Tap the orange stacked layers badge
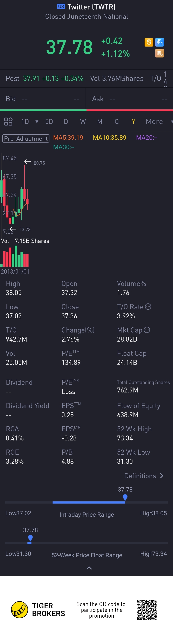 click(159, 53)
